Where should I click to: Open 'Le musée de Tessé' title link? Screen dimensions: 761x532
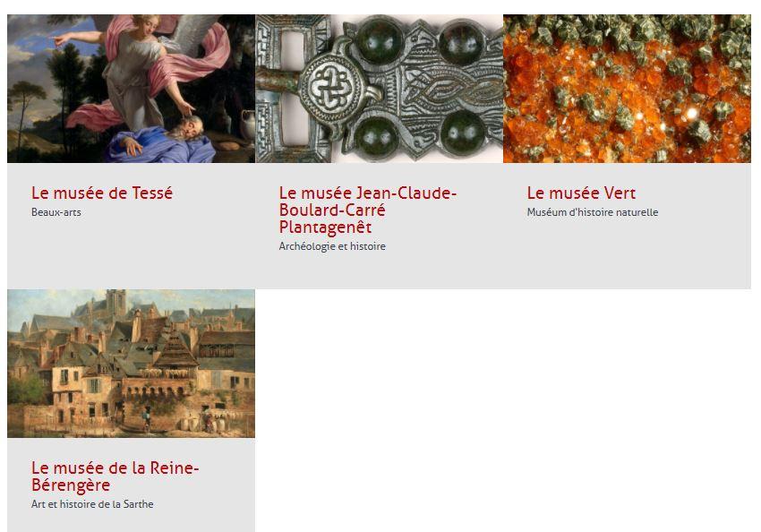(102, 193)
